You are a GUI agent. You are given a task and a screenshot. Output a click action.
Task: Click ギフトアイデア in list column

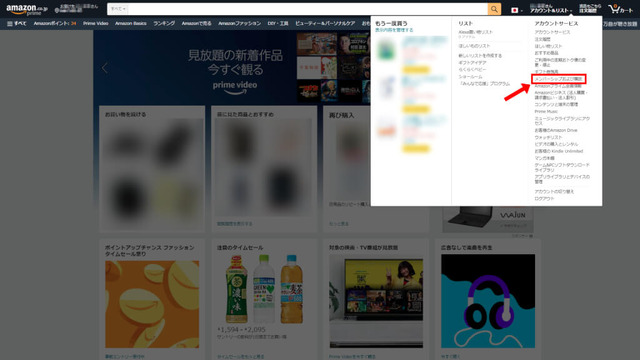tap(472, 63)
